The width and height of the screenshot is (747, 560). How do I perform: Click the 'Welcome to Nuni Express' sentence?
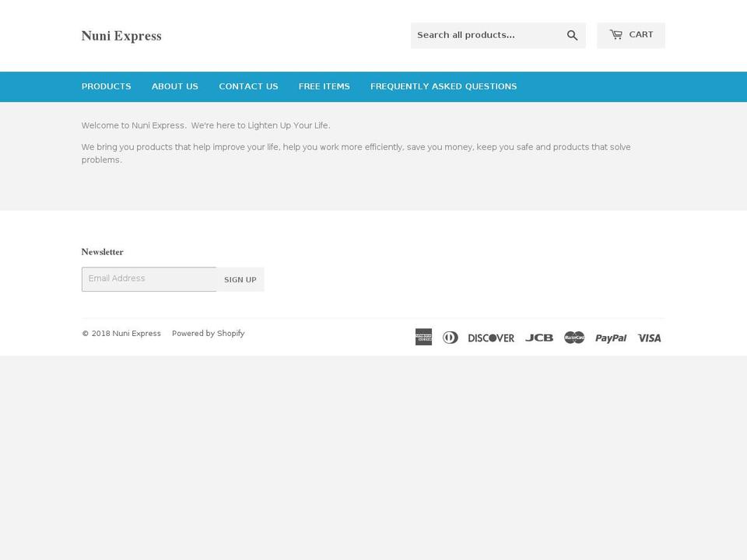tap(205, 125)
